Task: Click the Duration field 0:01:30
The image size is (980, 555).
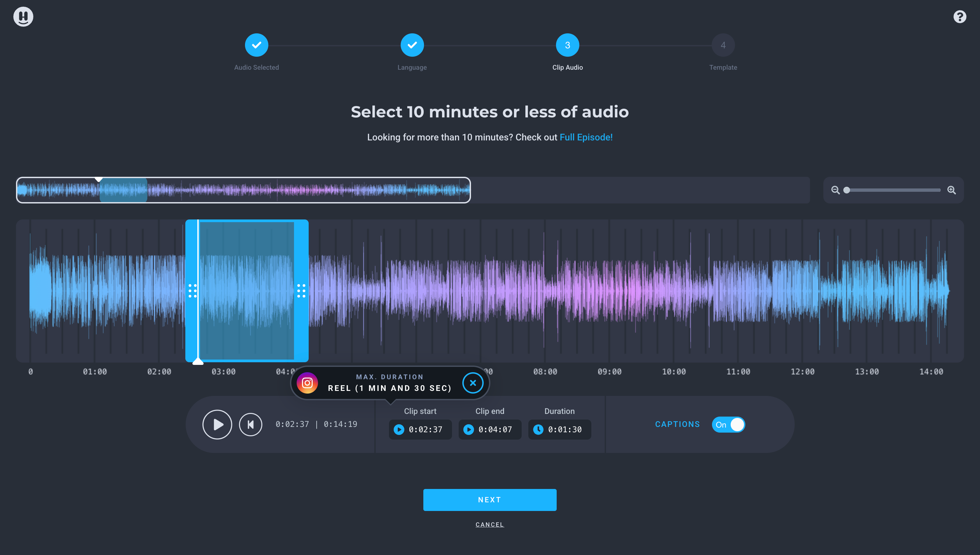Action: (x=560, y=430)
